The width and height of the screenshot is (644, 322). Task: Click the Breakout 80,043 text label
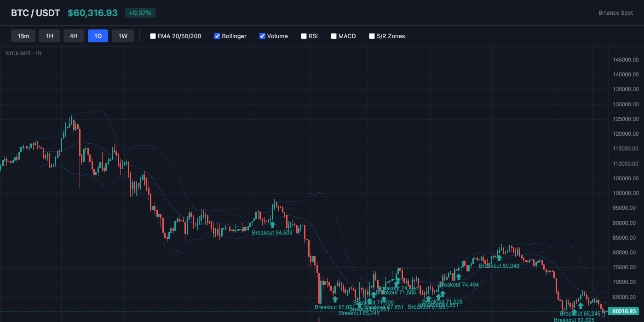tap(499, 266)
